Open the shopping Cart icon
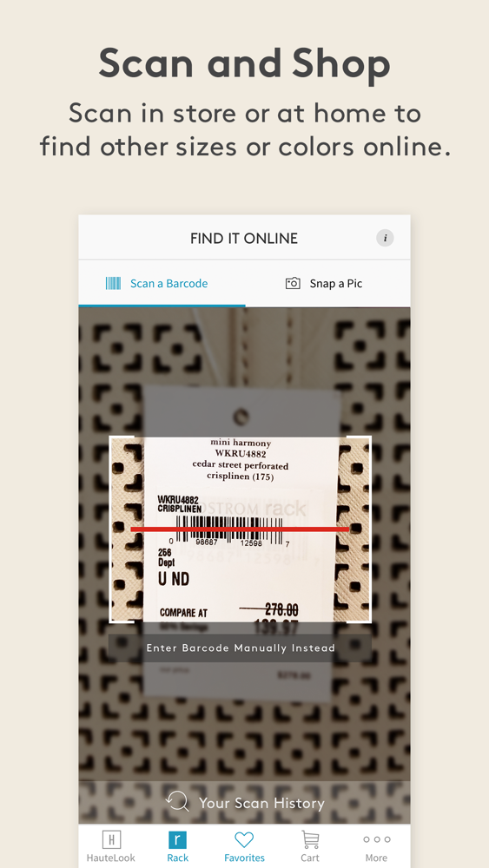Viewport: 489px width, 868px height. pyautogui.click(x=310, y=839)
